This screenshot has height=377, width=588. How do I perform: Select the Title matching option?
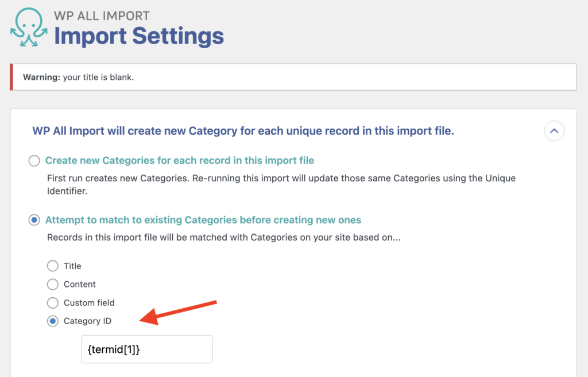pyautogui.click(x=52, y=266)
